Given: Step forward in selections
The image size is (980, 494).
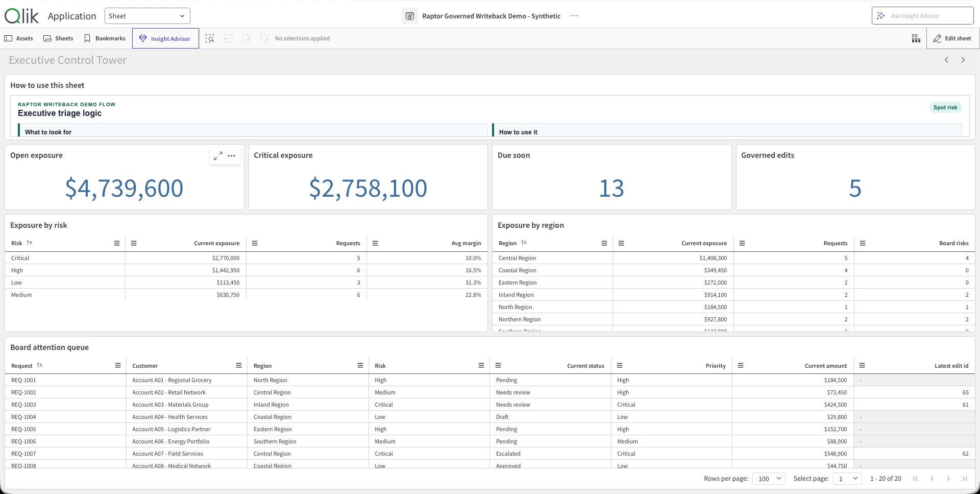Looking at the screenshot, I should point(247,38).
